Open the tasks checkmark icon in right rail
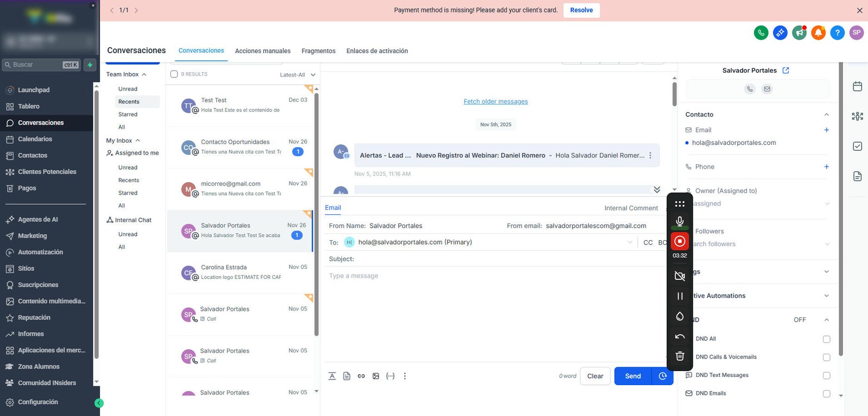Image resolution: width=868 pixels, height=416 pixels. [858, 146]
